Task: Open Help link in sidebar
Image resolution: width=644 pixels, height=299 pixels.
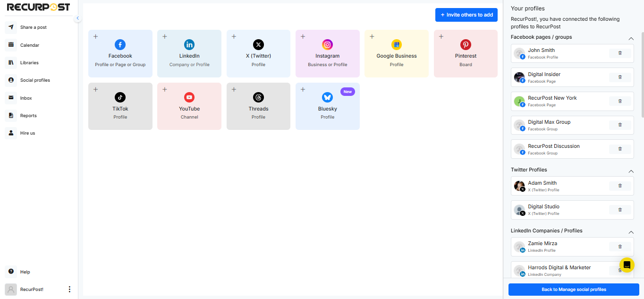Action: (25, 272)
